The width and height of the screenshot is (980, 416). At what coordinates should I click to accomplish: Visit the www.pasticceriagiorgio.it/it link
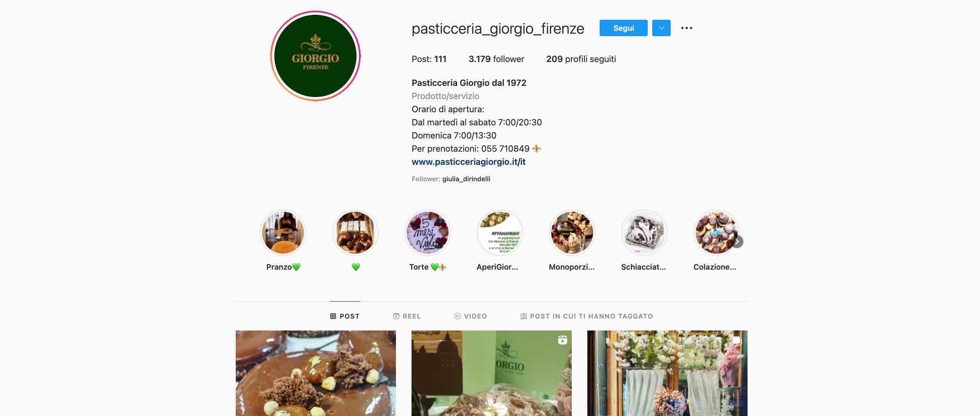tap(469, 162)
